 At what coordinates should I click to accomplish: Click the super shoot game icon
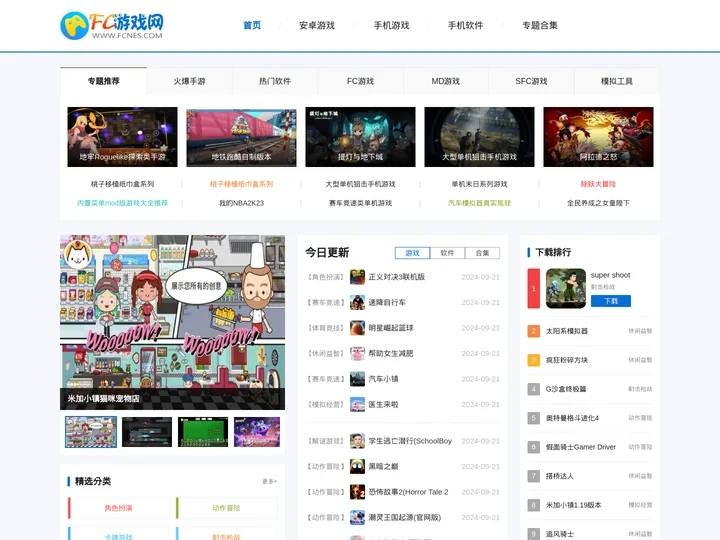coord(566,288)
